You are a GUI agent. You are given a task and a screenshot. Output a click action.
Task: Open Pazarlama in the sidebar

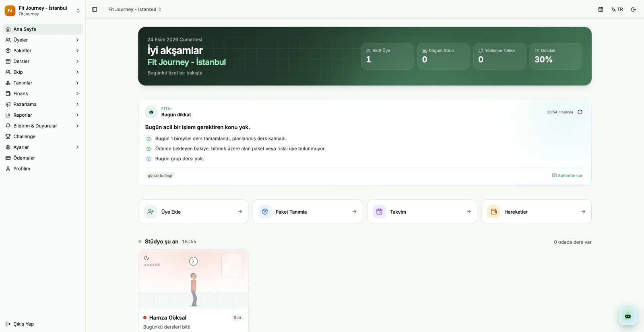[43, 104]
